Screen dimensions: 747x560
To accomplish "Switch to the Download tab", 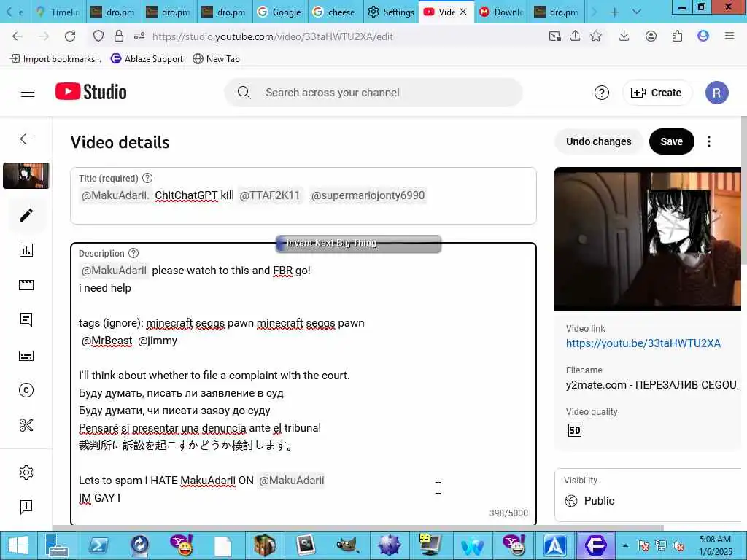I will (x=502, y=12).
